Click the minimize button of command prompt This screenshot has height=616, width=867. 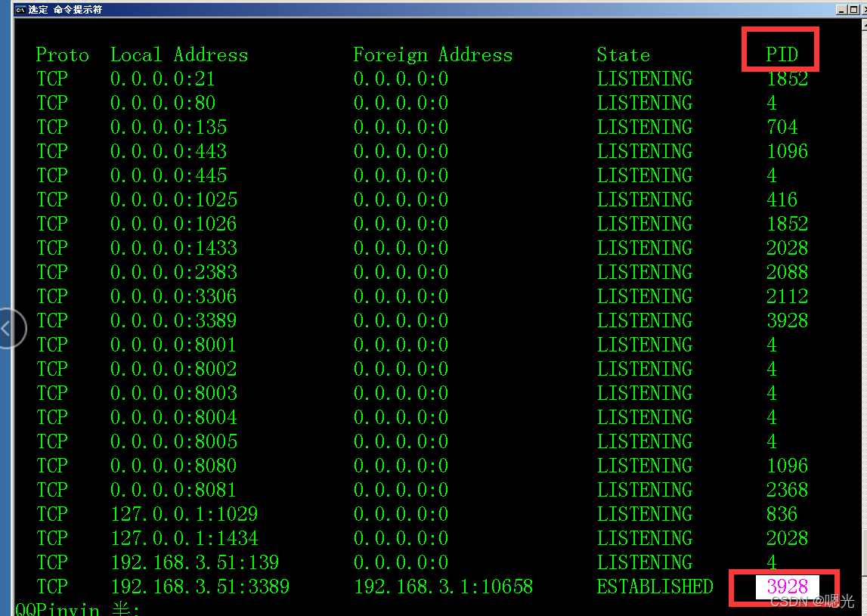[841, 9]
